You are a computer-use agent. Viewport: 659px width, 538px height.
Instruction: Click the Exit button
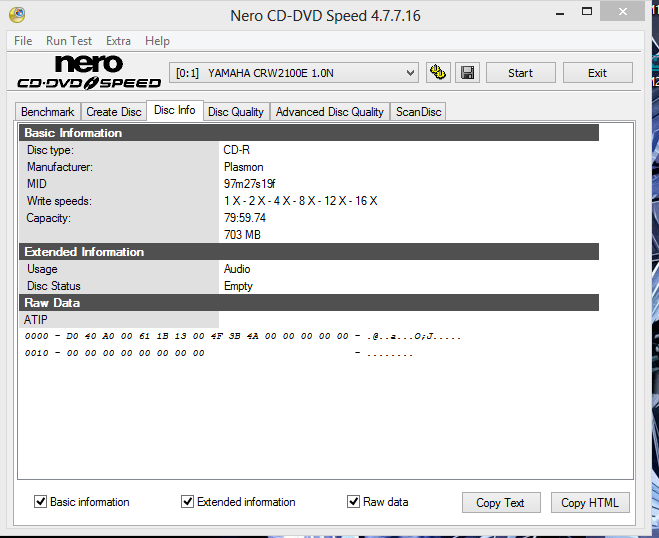coord(598,73)
